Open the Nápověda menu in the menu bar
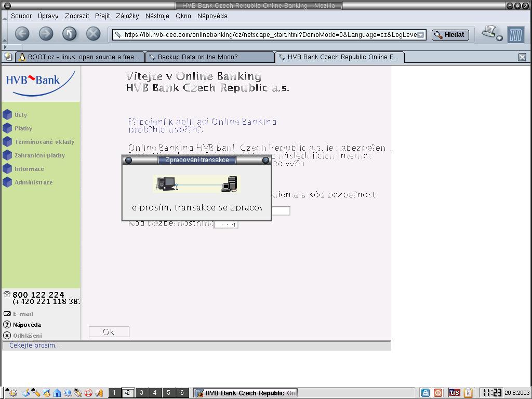Image resolution: width=532 pixels, height=399 pixels. [x=212, y=16]
